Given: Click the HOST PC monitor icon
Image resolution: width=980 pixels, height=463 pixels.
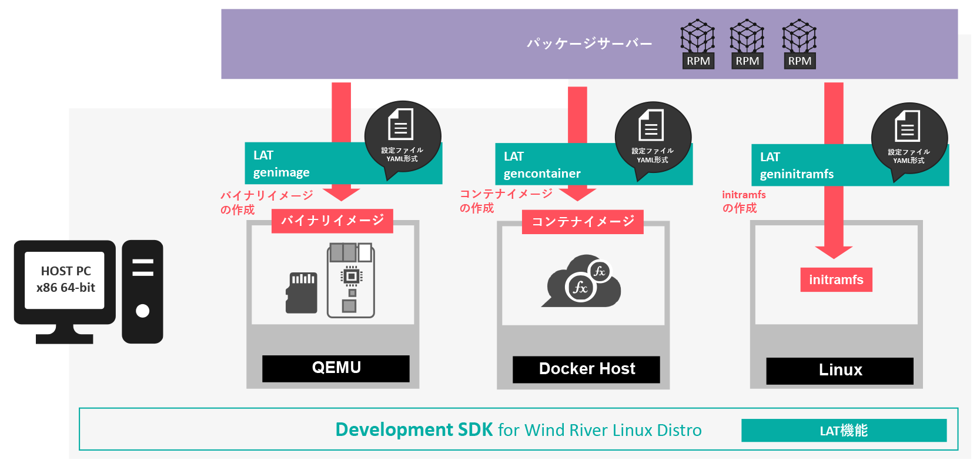Looking at the screenshot, I should [65, 291].
